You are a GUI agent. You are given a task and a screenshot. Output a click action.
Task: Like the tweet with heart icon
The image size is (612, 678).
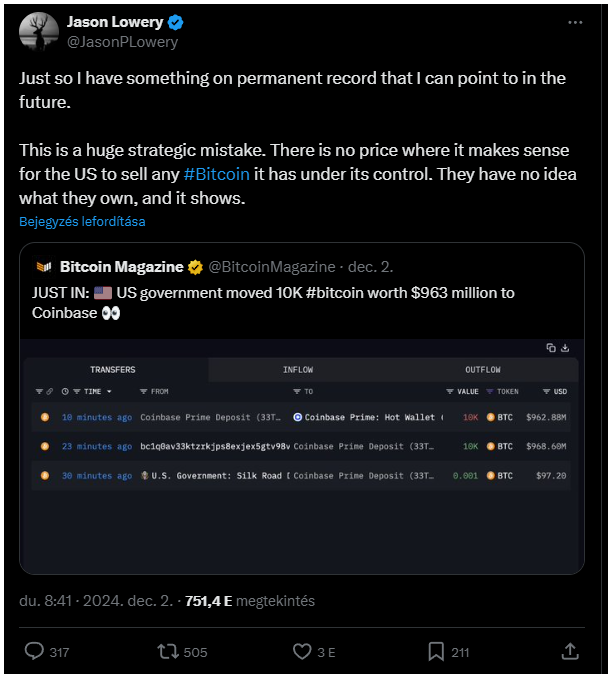(302, 651)
